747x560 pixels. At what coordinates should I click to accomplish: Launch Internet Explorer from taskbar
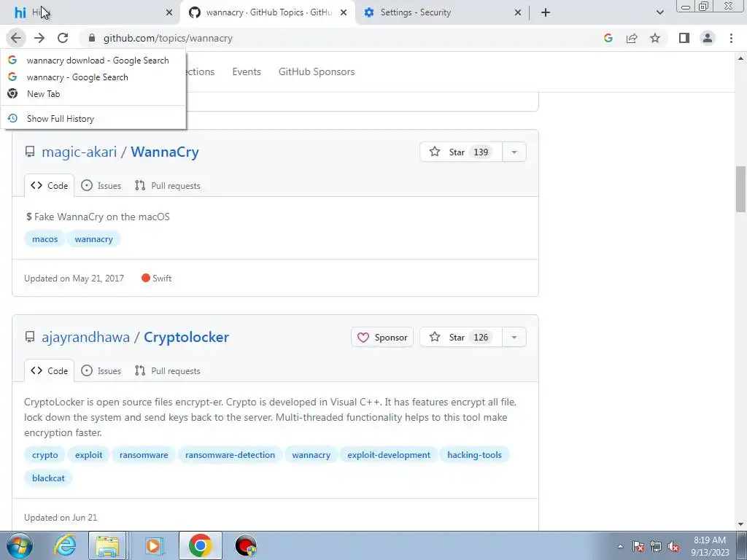click(x=64, y=545)
